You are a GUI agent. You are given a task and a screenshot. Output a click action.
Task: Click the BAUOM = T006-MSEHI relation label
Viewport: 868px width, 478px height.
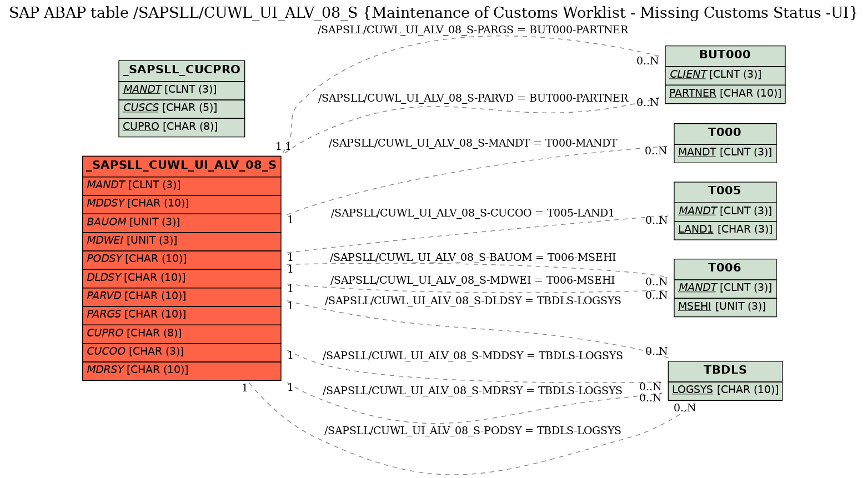tap(473, 258)
